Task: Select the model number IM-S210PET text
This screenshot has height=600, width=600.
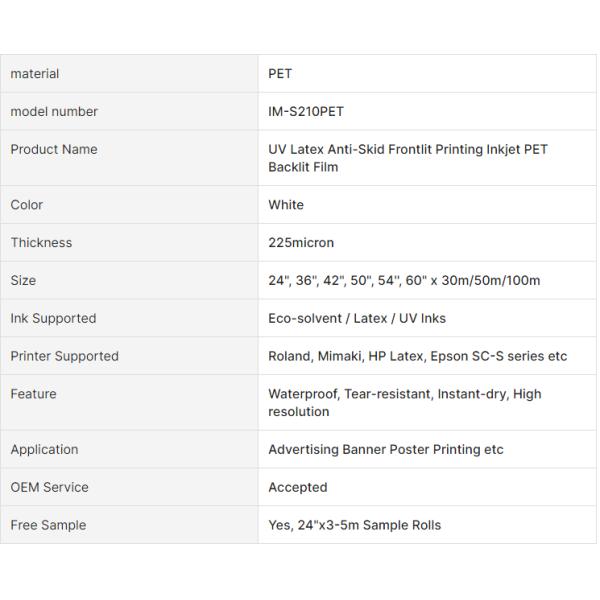Action: tap(306, 112)
